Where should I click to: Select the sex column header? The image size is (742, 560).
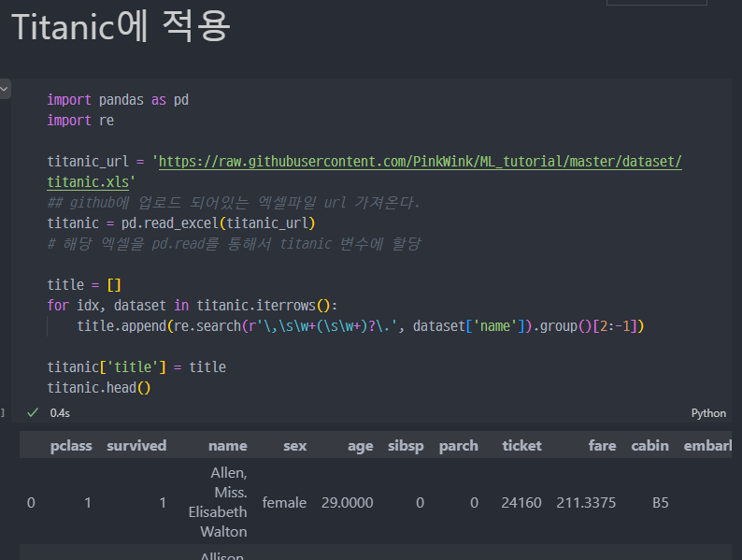pyautogui.click(x=294, y=446)
